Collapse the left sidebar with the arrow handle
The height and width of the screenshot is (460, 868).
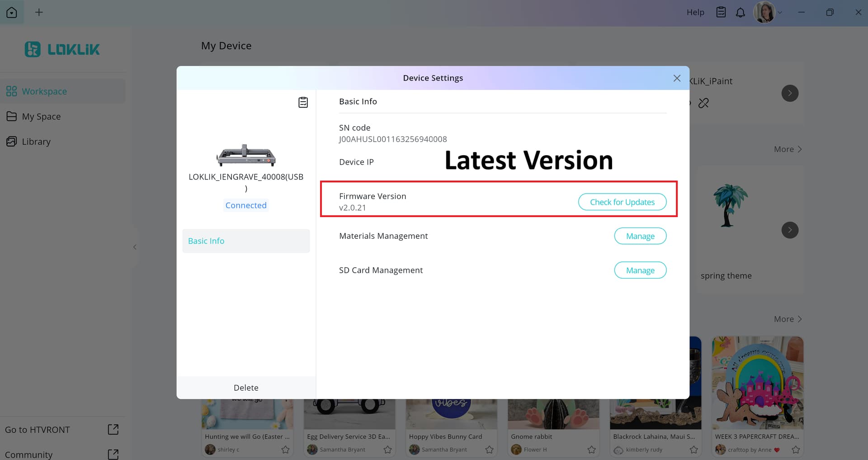[135, 247]
